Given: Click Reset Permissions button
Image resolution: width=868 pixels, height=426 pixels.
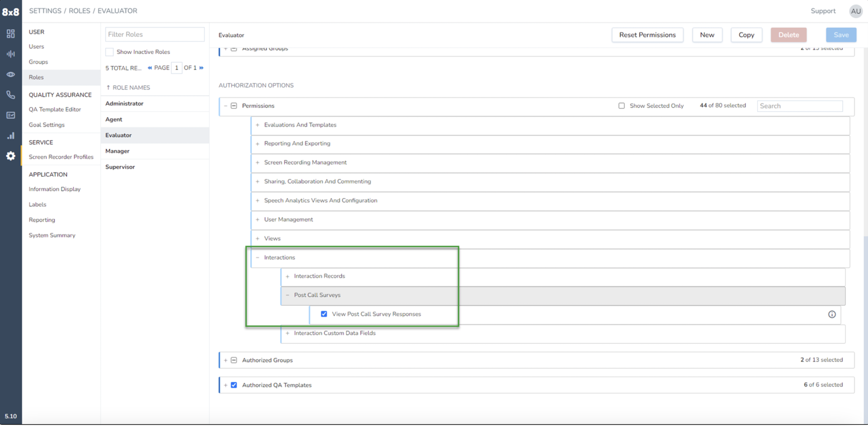Looking at the screenshot, I should [647, 35].
